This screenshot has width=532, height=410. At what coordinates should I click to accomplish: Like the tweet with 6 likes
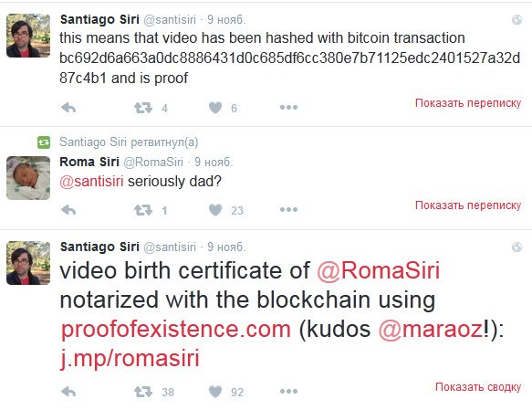tap(215, 108)
